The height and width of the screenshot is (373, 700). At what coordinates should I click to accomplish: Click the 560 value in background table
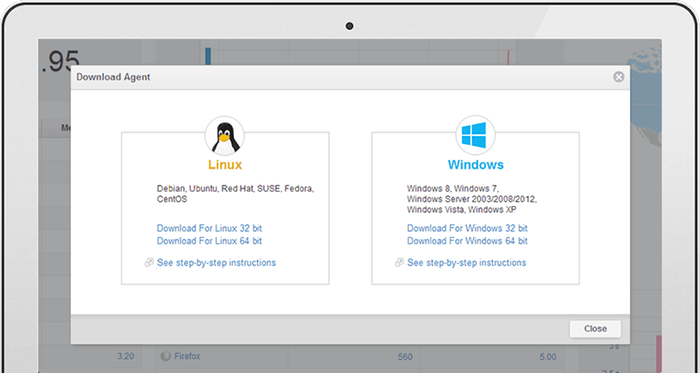pos(405,357)
